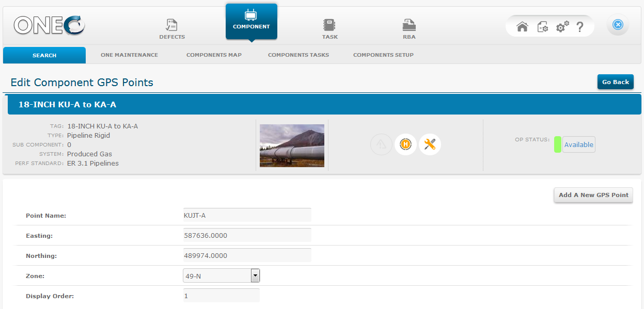This screenshot has height=309, width=644.
Task: Open the settings gears icon
Action: [562, 27]
